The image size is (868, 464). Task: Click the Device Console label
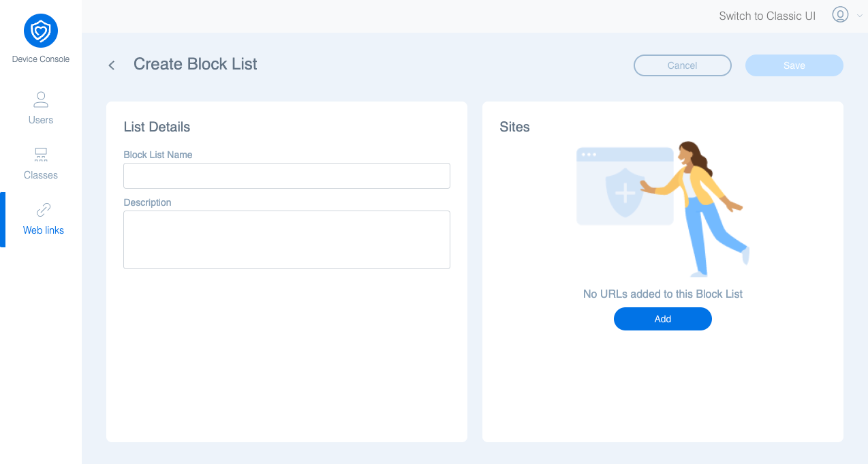coord(41,59)
